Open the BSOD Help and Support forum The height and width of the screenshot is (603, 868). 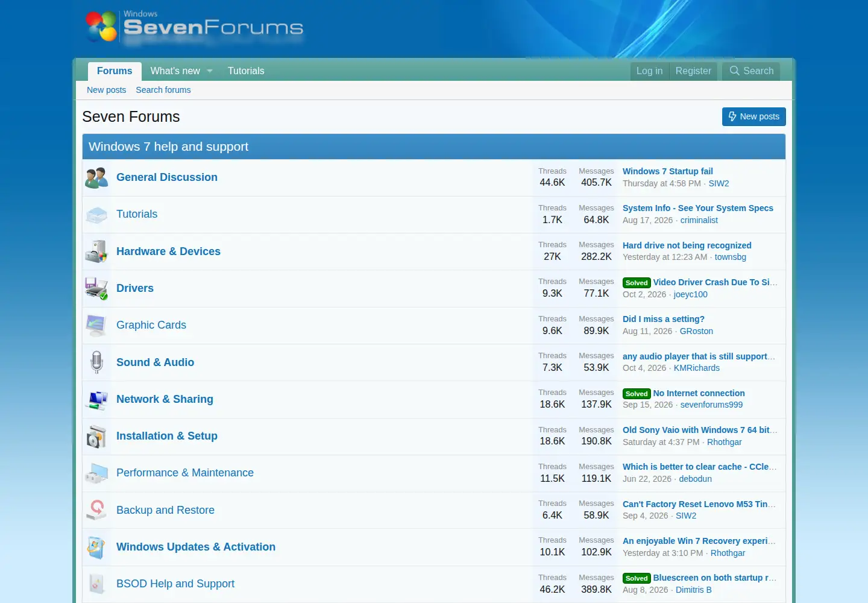click(x=175, y=584)
